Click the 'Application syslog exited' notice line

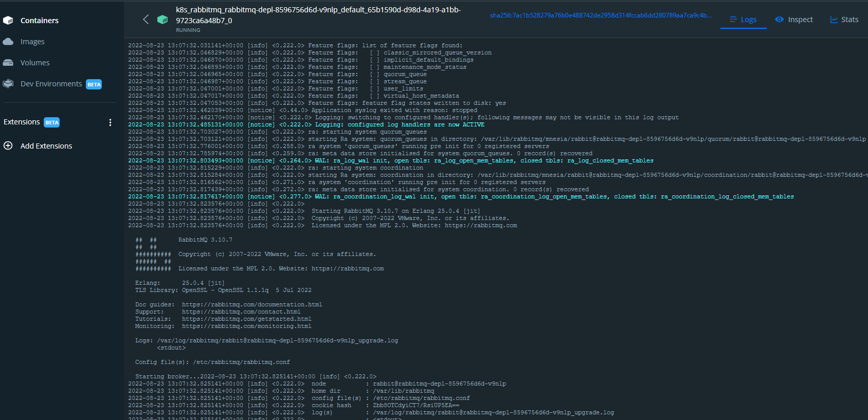point(302,111)
